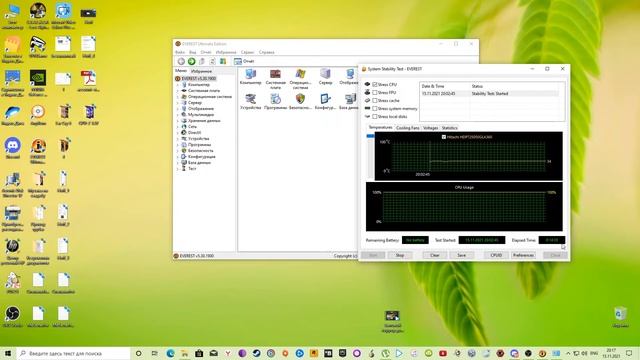The height and width of the screenshot is (360, 640).
Task: Select the Stability Test Started log row
Action: [489, 93]
